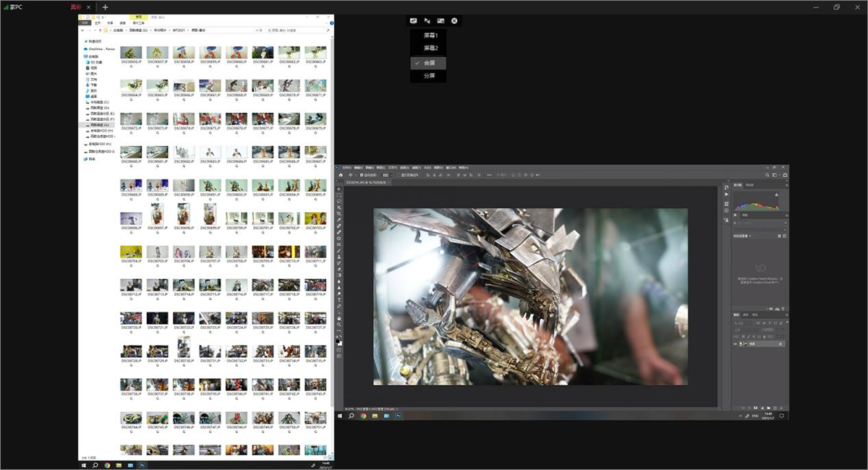Viewport: 868px width, 470px height.
Task: Pick the Zoom tool in Photoshop toolbox
Action: coord(339,325)
